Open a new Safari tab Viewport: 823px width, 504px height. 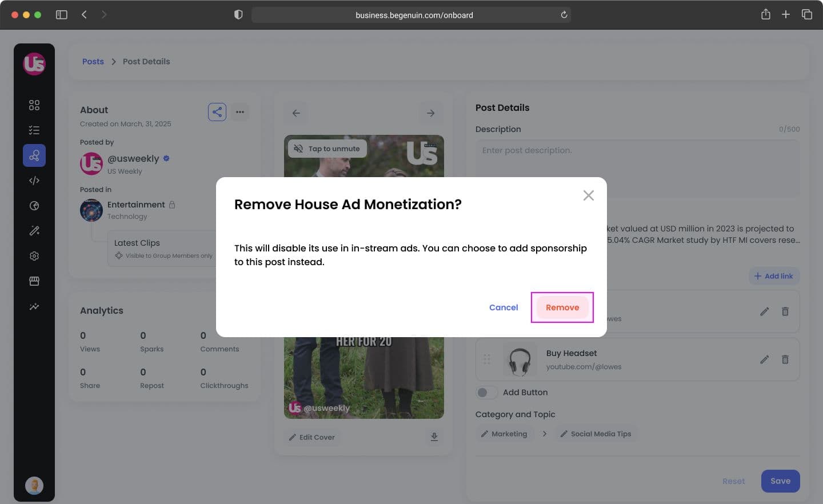786,15
